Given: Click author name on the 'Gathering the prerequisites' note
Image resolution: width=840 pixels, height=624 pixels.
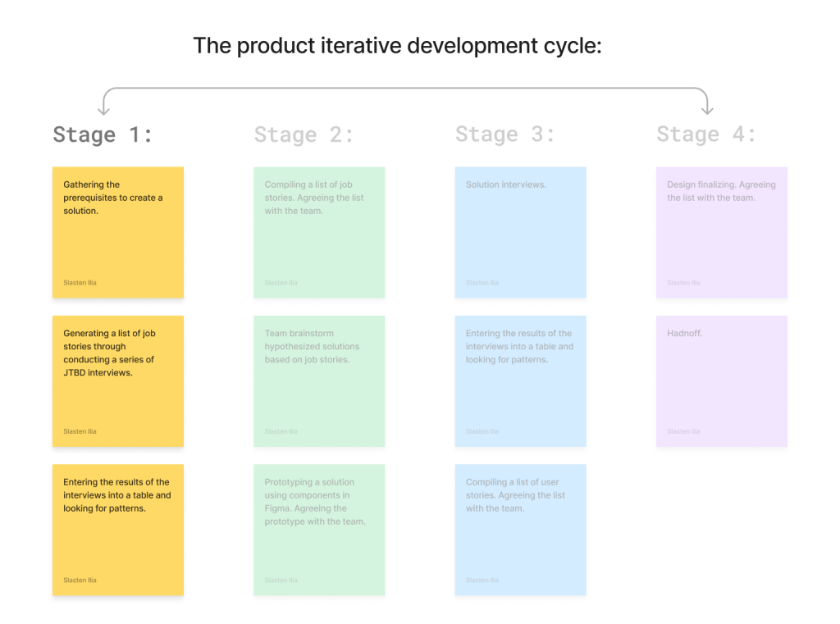Looking at the screenshot, I should [x=80, y=283].
